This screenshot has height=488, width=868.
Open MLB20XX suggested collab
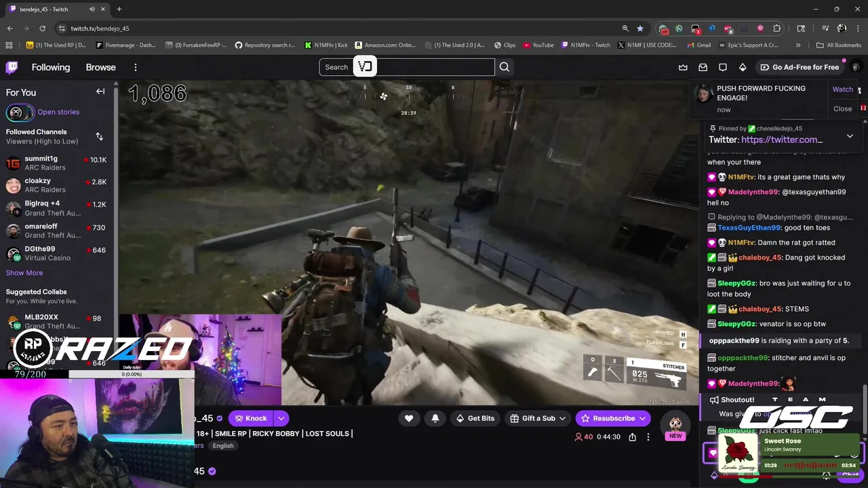(x=57, y=321)
